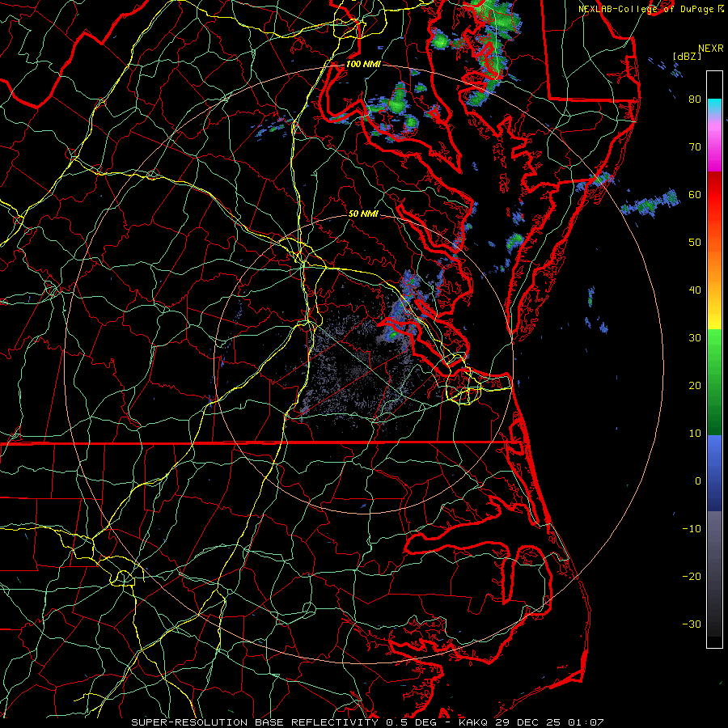Click the 50 NMI range ring label
Image resolution: width=728 pixels, height=728 pixels.
click(x=363, y=214)
